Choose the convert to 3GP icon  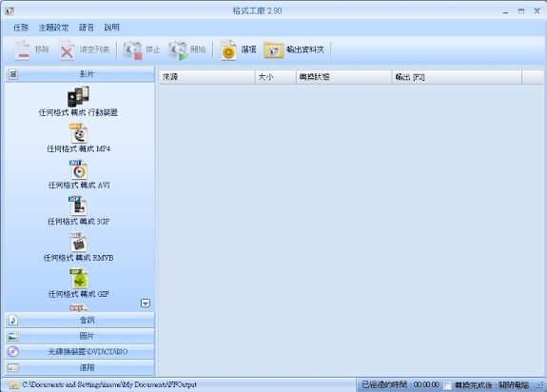click(78, 206)
